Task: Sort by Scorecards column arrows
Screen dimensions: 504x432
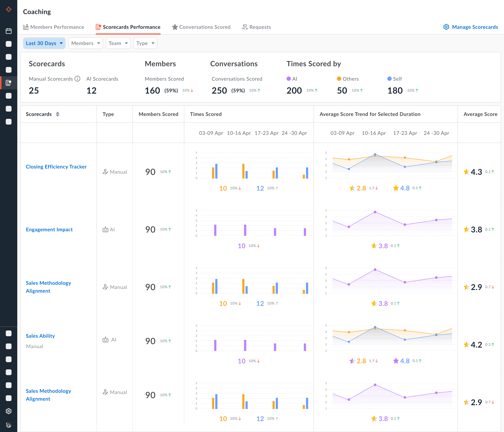Action: click(58, 114)
